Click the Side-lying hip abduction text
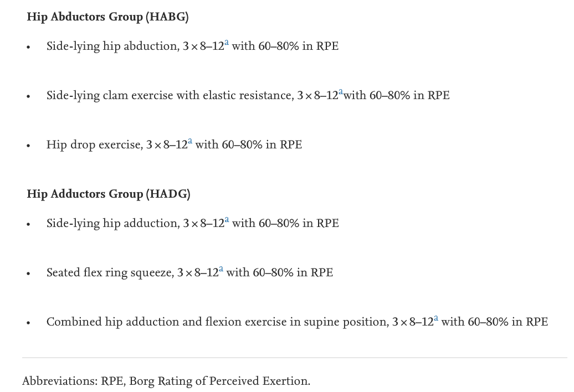574x392 pixels. click(112, 47)
